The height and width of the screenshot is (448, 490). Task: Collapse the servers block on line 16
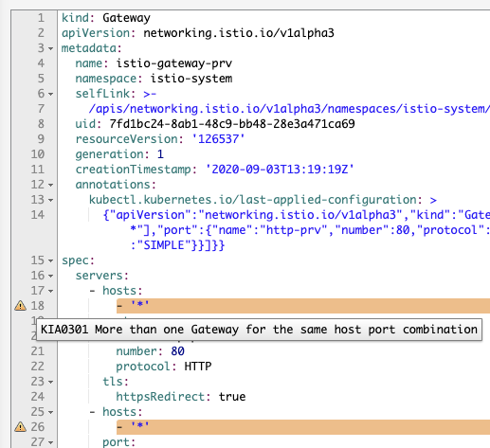(x=50, y=276)
